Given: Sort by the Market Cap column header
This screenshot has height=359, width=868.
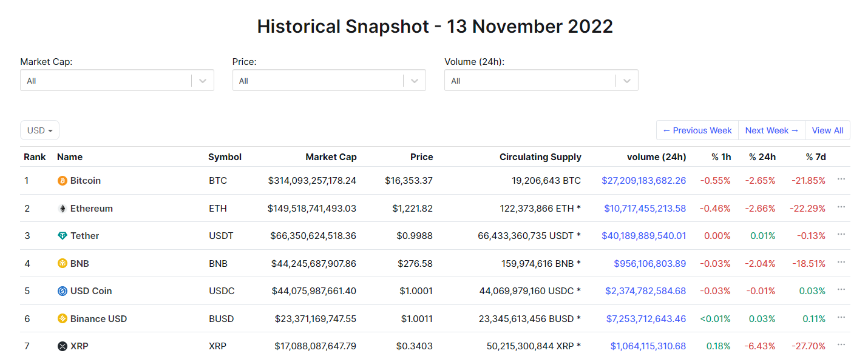Looking at the screenshot, I should click(x=331, y=157).
